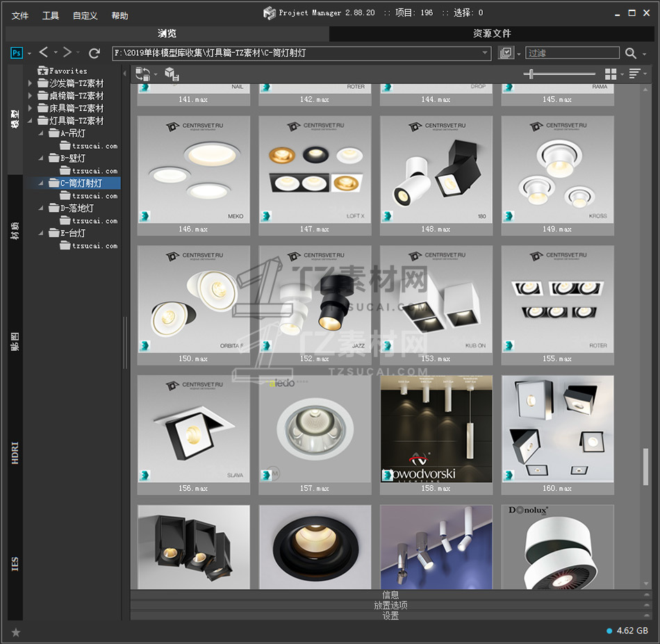Click the favorites star in status bar
The width and height of the screenshot is (660, 644).
(16, 631)
